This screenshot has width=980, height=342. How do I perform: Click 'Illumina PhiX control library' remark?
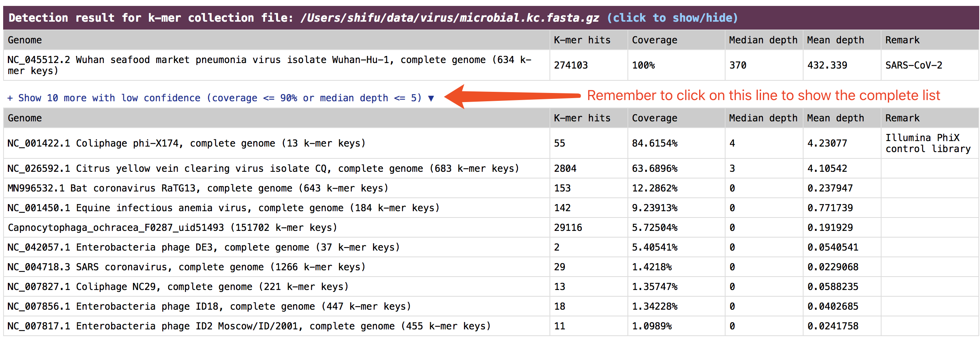928,143
